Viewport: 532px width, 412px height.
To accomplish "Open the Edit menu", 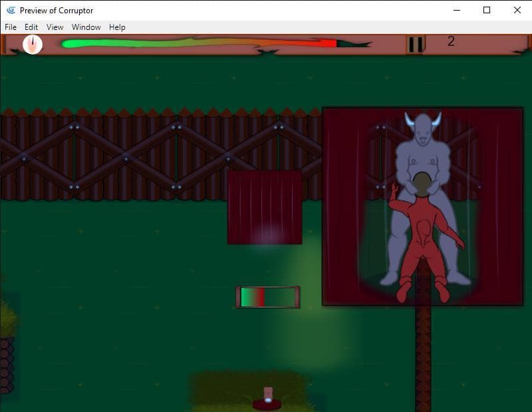I will (31, 27).
